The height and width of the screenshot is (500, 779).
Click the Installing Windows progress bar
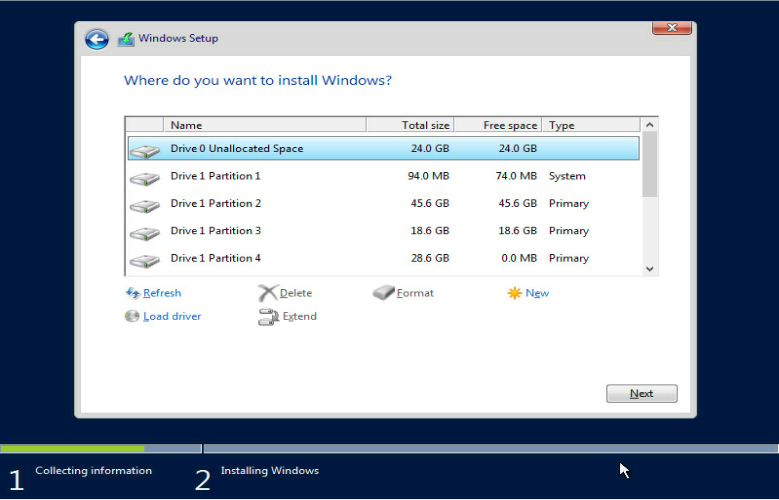tap(491, 449)
